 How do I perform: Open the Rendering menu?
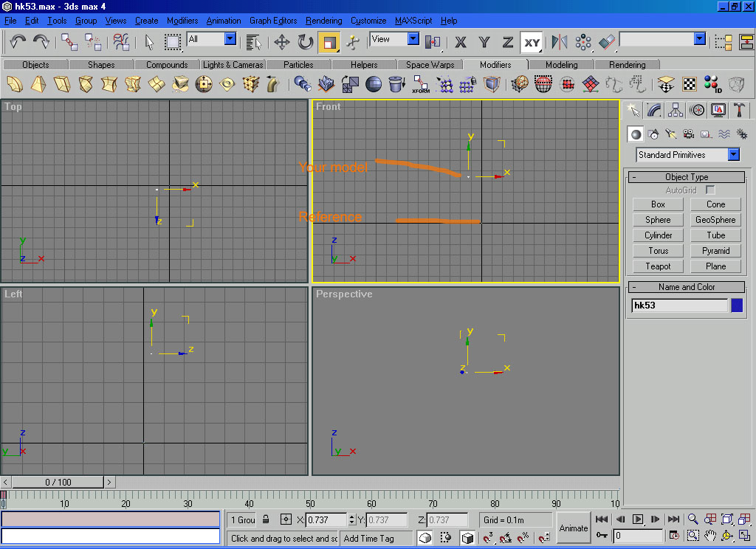pyautogui.click(x=323, y=21)
